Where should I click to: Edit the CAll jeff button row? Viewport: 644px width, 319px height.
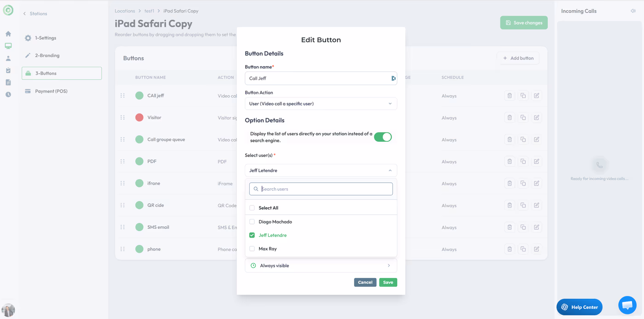(x=536, y=96)
